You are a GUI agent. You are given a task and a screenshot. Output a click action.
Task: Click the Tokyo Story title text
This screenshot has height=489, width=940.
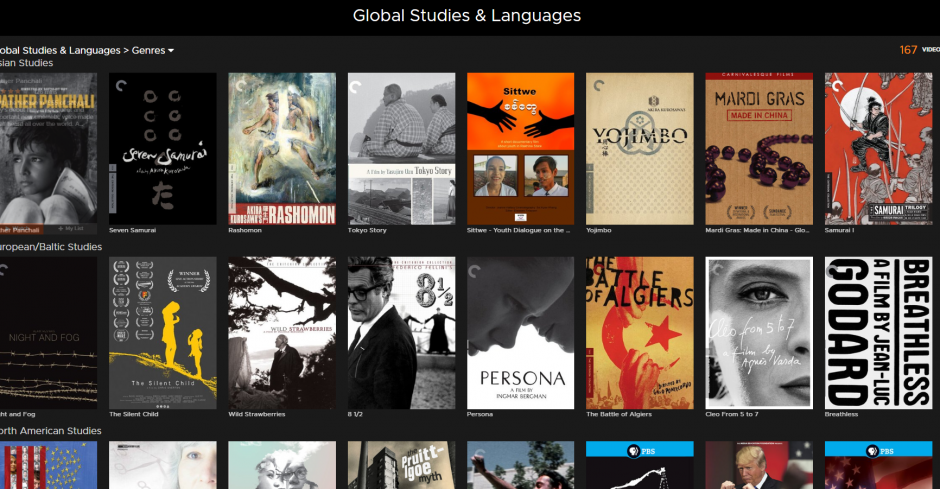(367, 230)
